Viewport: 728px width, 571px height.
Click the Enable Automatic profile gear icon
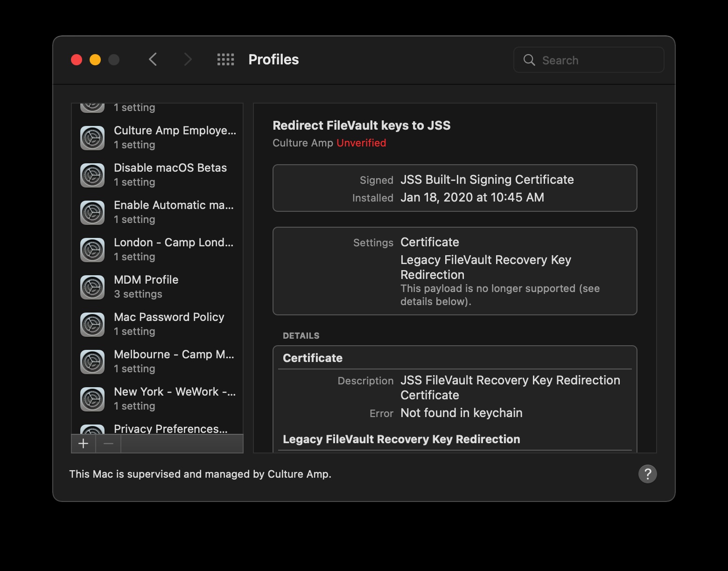point(92,213)
